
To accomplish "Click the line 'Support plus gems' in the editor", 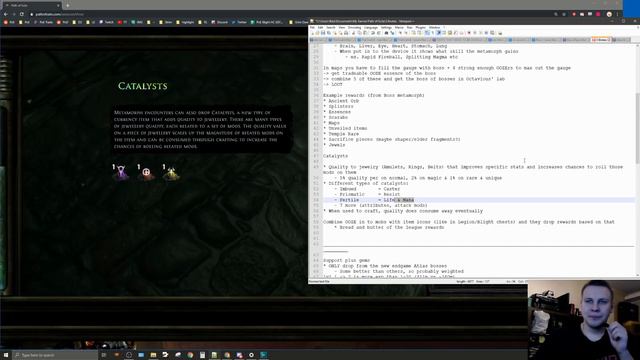I will [x=347, y=260].
